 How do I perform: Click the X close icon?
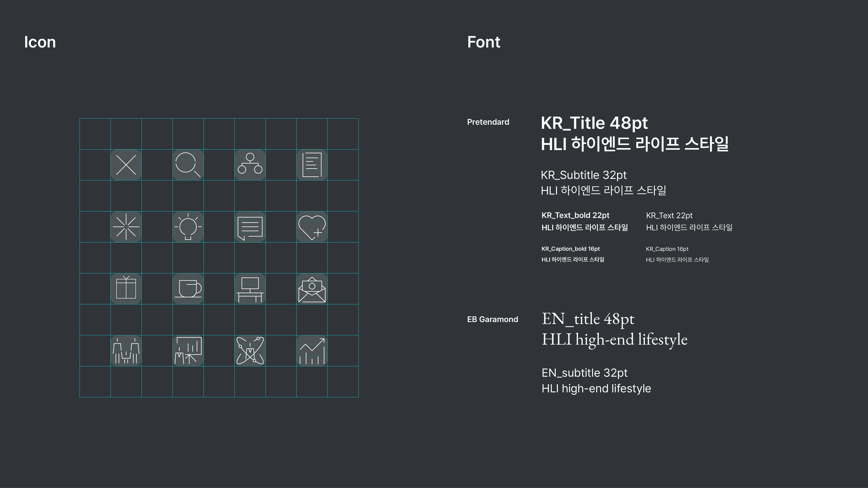tap(126, 165)
